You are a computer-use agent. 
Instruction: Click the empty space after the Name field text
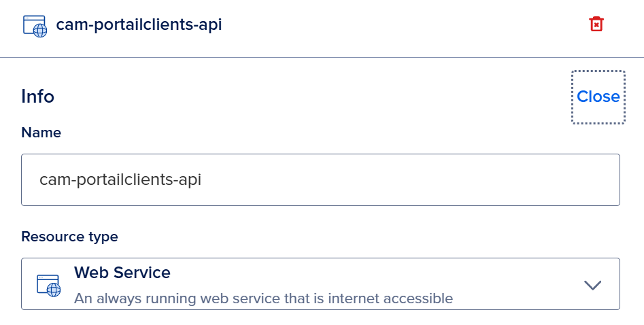(x=408, y=180)
